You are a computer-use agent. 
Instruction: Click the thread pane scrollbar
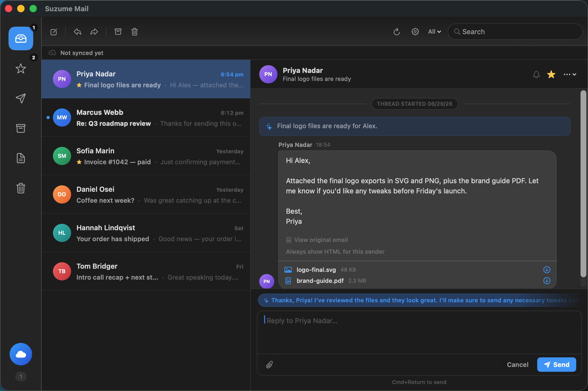coord(583,184)
